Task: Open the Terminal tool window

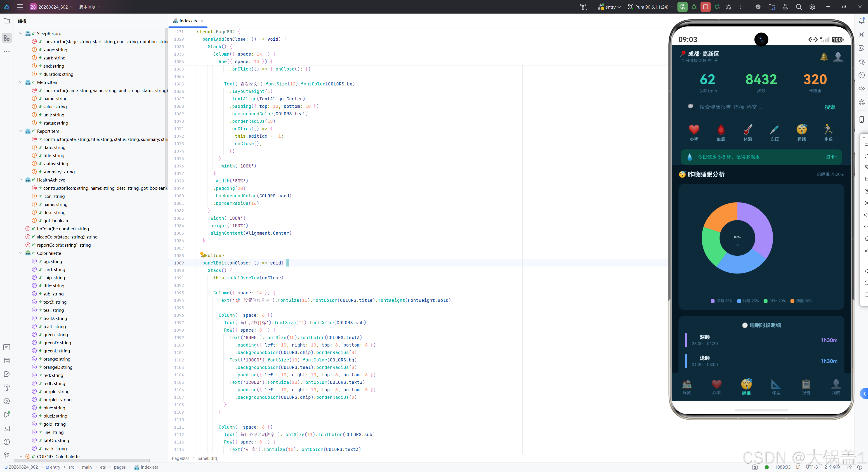Action: tap(7, 428)
